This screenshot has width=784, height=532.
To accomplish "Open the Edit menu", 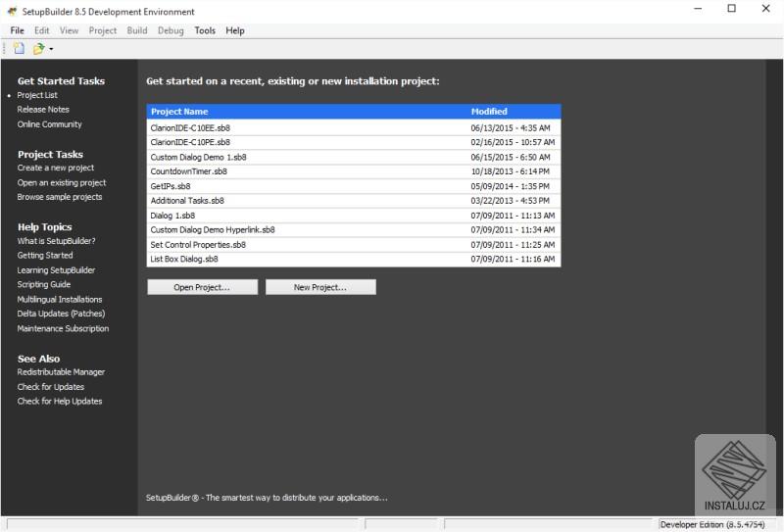I will (x=42, y=30).
